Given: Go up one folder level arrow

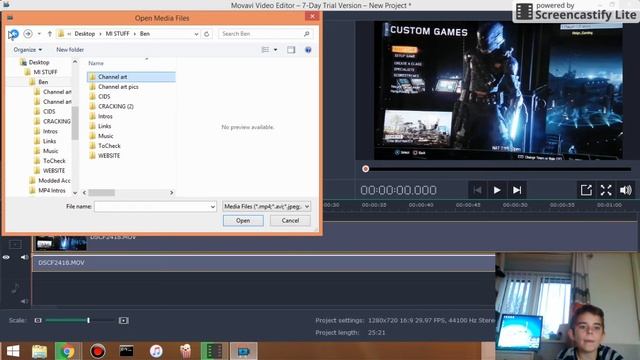Looking at the screenshot, I should [x=50, y=34].
